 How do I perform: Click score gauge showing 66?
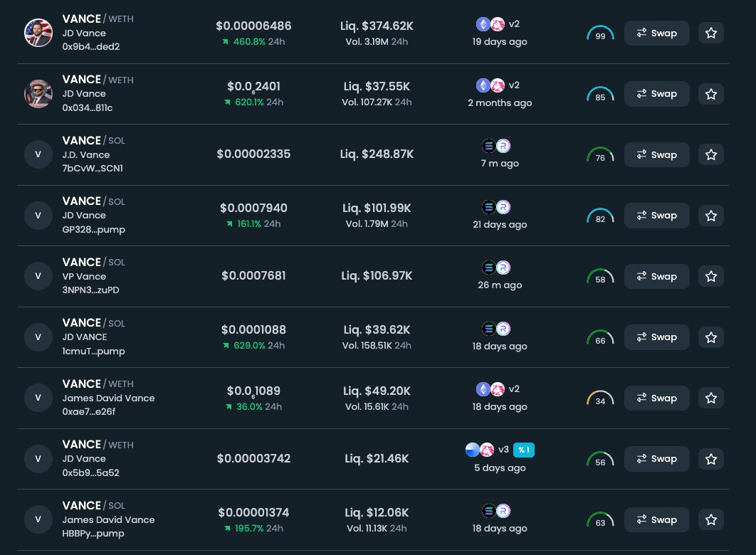point(600,338)
